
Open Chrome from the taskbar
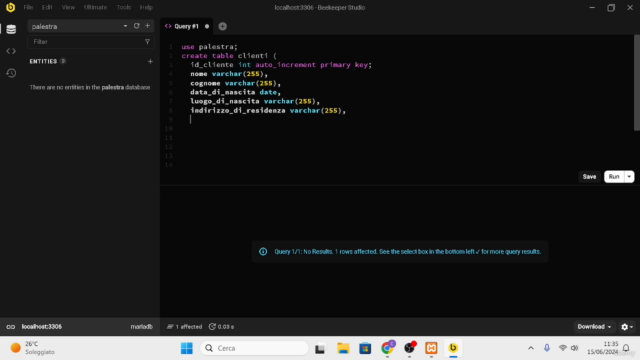tap(387, 348)
